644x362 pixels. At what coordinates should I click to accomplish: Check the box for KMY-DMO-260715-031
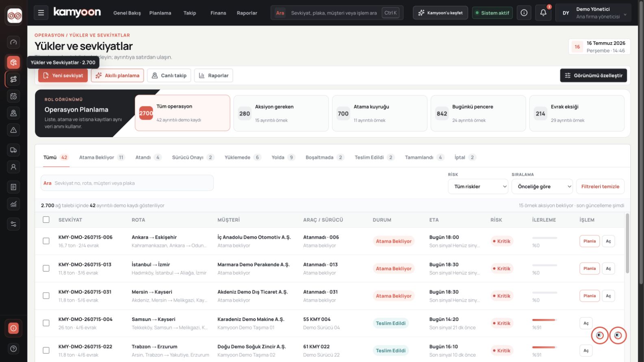tap(46, 296)
